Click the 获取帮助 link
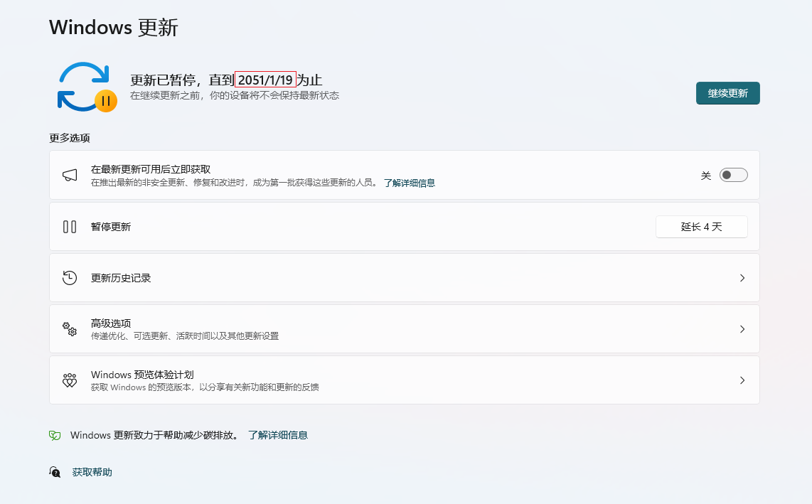The height and width of the screenshot is (504, 812). [x=92, y=472]
